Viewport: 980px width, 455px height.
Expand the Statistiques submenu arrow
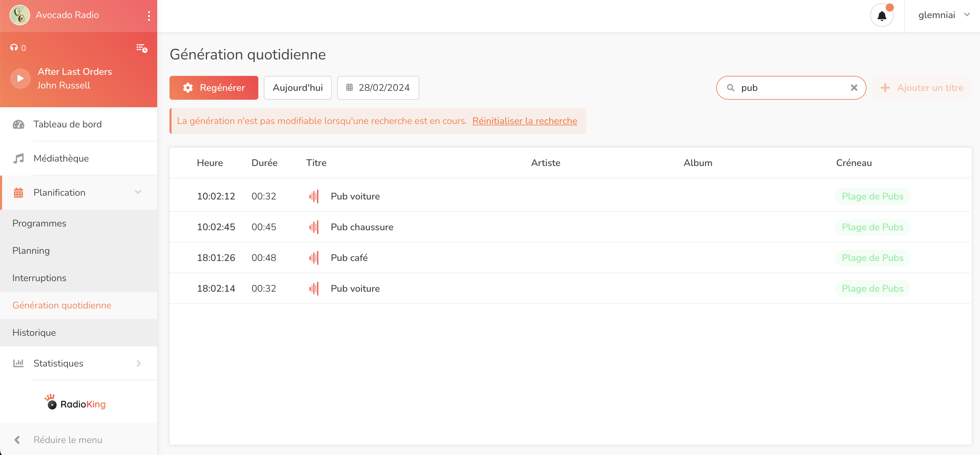point(138,363)
